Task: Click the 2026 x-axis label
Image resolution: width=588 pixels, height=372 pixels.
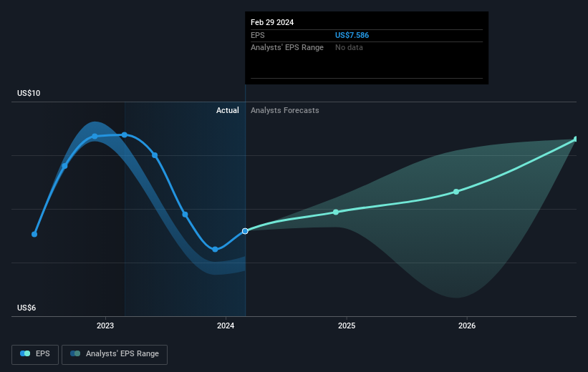Action: pyautogui.click(x=467, y=325)
